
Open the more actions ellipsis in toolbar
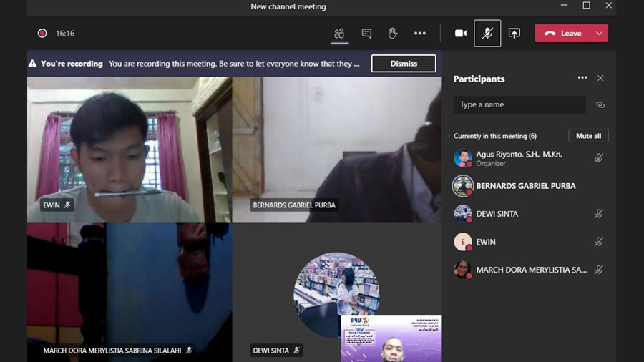(x=420, y=34)
